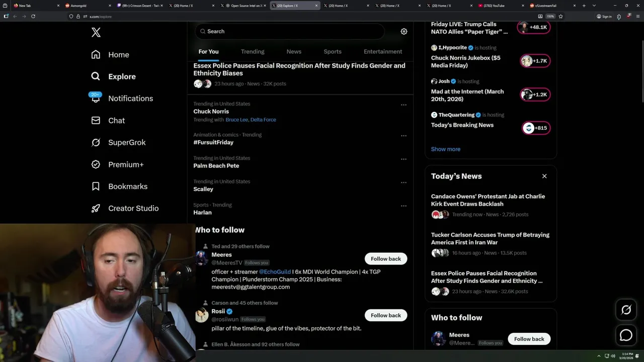644x362 pixels.
Task: Reload the page in browser toolbar
Action: click(33, 16)
